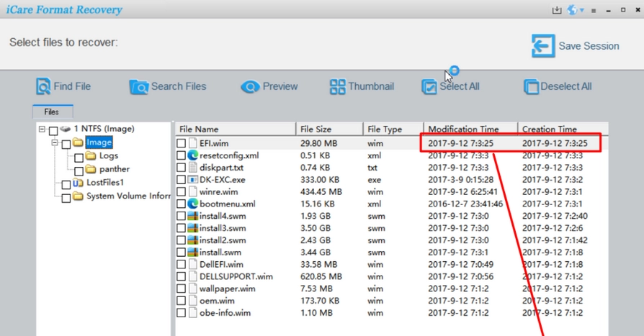Tick the panther folder checkbox

click(x=79, y=171)
